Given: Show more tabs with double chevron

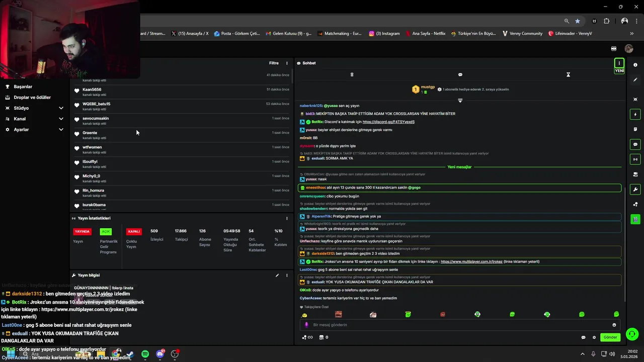Looking at the screenshot, I should click(631, 34).
